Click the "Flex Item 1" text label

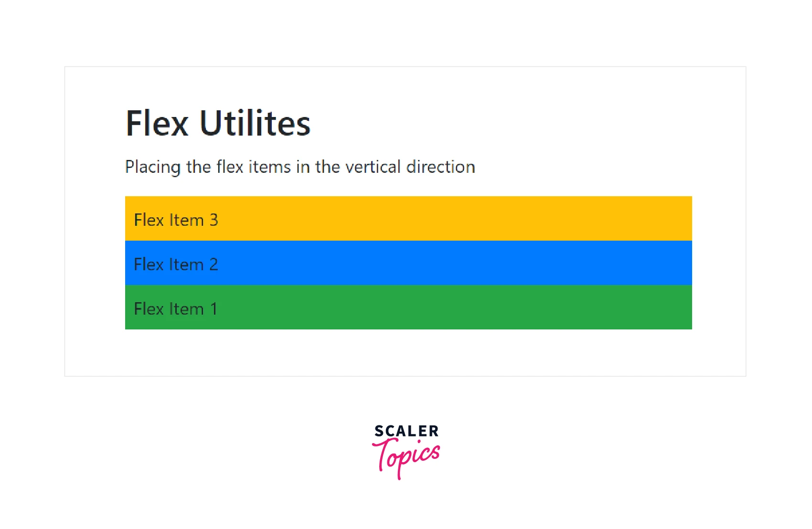point(176,309)
